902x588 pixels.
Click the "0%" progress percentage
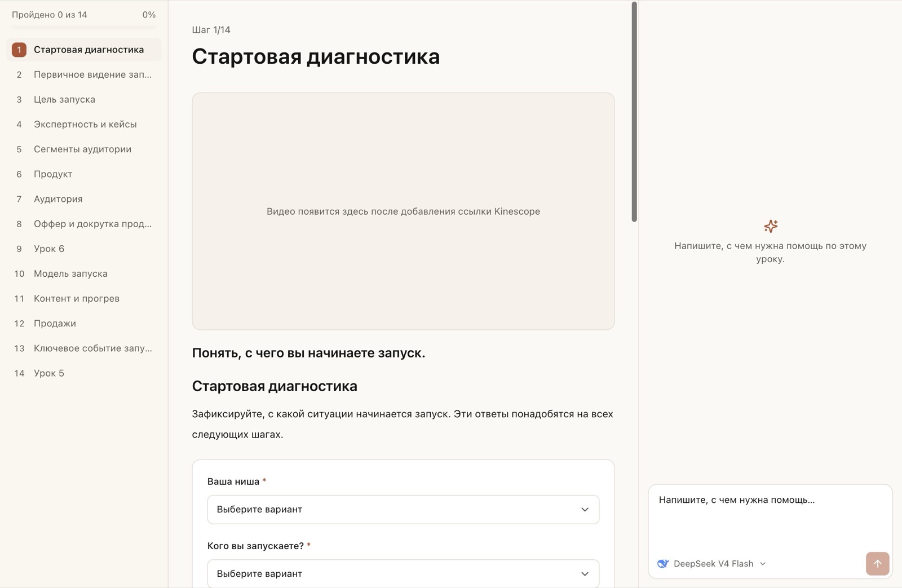149,15
